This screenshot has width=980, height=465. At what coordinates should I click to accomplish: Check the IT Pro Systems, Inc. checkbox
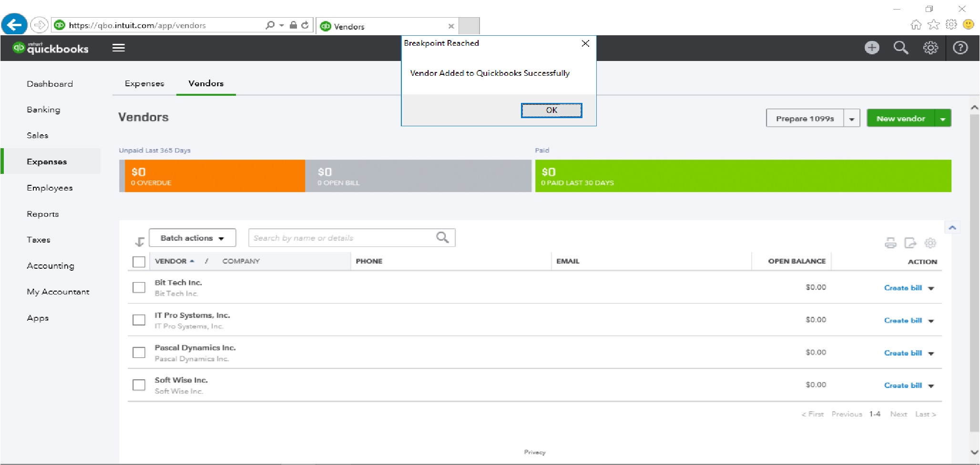click(139, 320)
